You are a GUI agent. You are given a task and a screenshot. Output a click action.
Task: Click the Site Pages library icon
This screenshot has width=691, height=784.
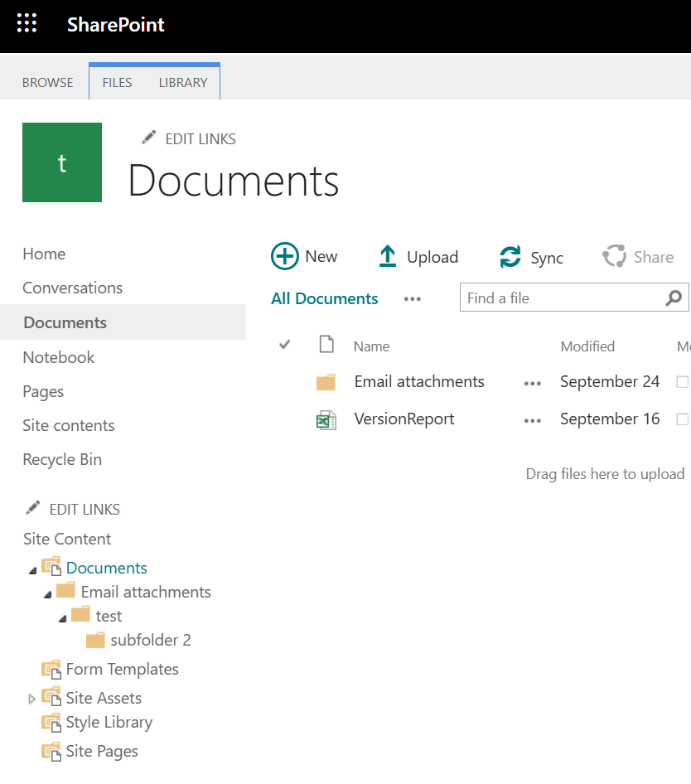point(51,752)
